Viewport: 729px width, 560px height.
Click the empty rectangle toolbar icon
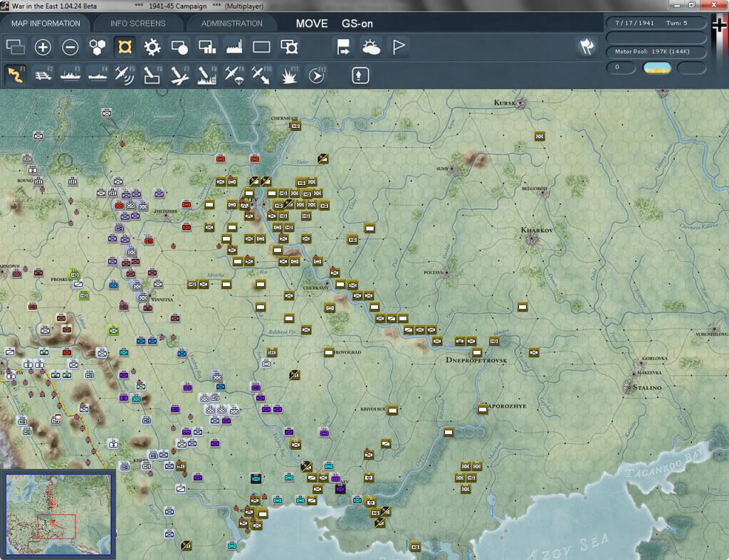pyautogui.click(x=261, y=47)
